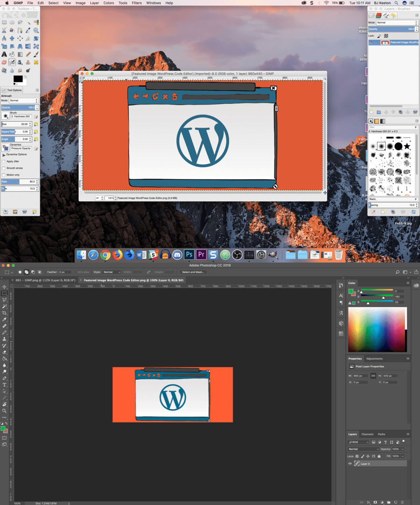Screen dimensions: 420x505
Task: Select GIMP's Text tool
Action: click(x=4, y=54)
